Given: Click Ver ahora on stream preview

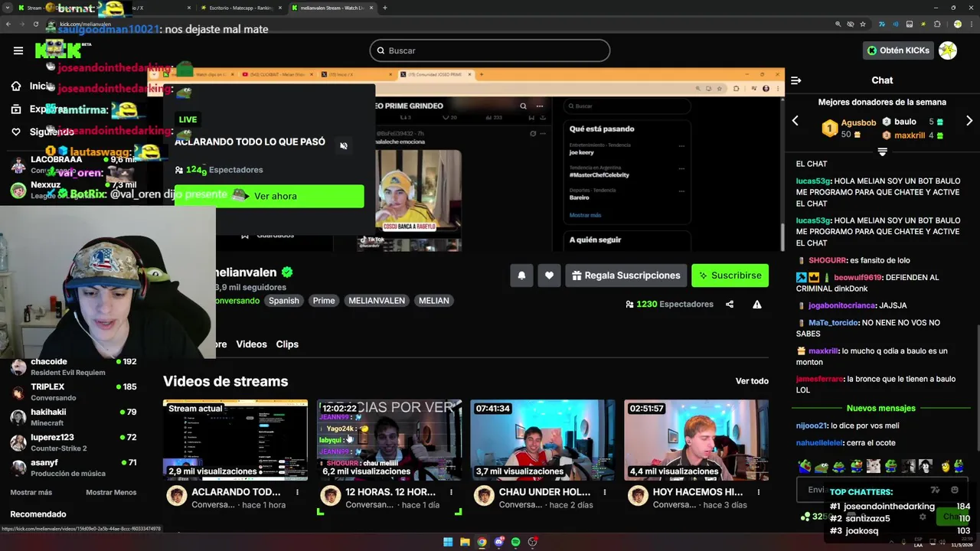Looking at the screenshot, I should coord(269,196).
